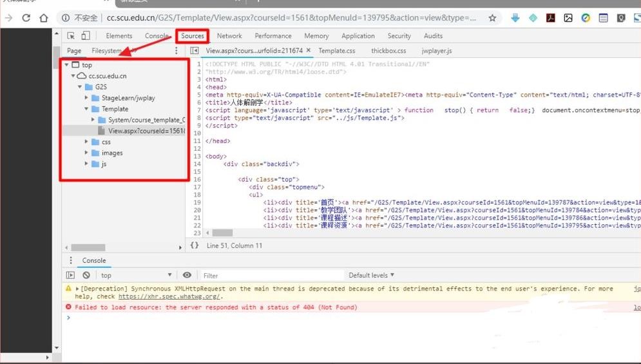641x364 pixels.
Task: Open the Elements panel tab
Action: [x=119, y=36]
